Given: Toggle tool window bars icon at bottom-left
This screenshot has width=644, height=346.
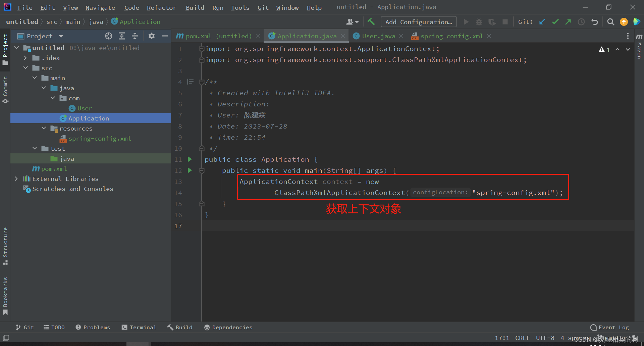Looking at the screenshot, I should 6,338.
